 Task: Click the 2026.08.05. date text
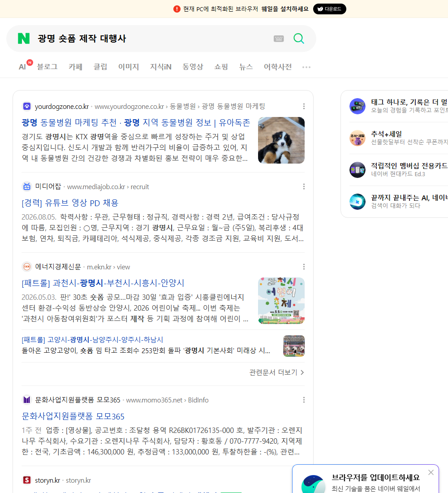tap(39, 217)
